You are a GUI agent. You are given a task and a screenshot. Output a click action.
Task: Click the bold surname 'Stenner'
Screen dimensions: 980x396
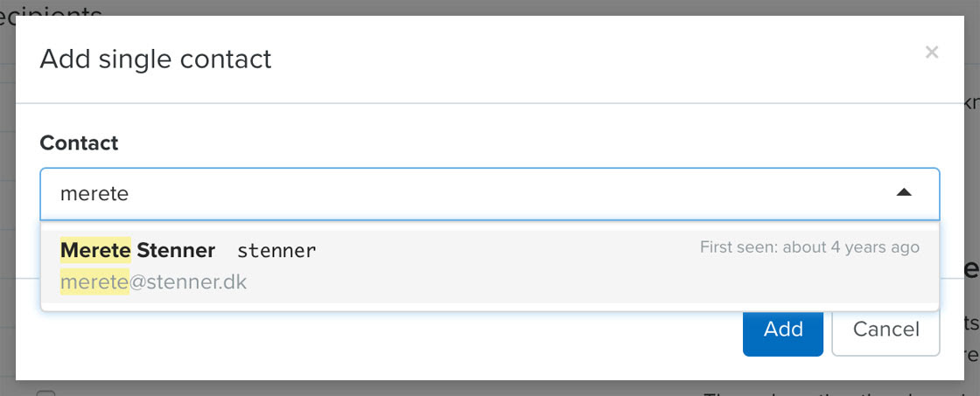[176, 250]
